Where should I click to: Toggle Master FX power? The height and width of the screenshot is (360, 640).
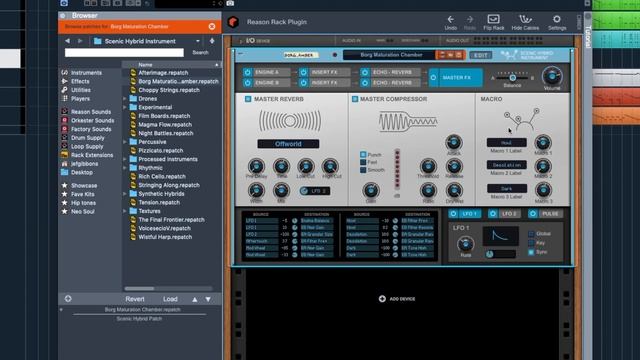pos(433,78)
